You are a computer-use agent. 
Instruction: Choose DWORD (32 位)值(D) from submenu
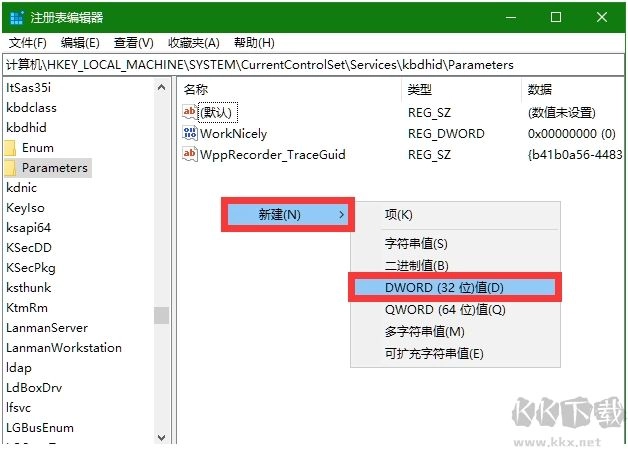444,287
